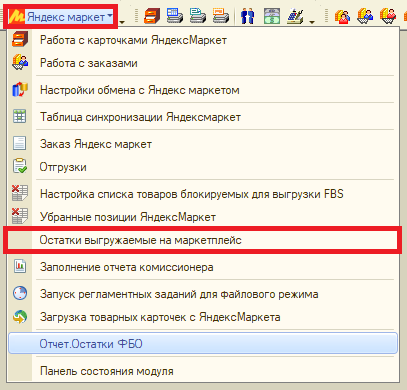Click the green table icon beside Таблица синхронизации
The width and height of the screenshot is (407, 390).
(x=20, y=117)
